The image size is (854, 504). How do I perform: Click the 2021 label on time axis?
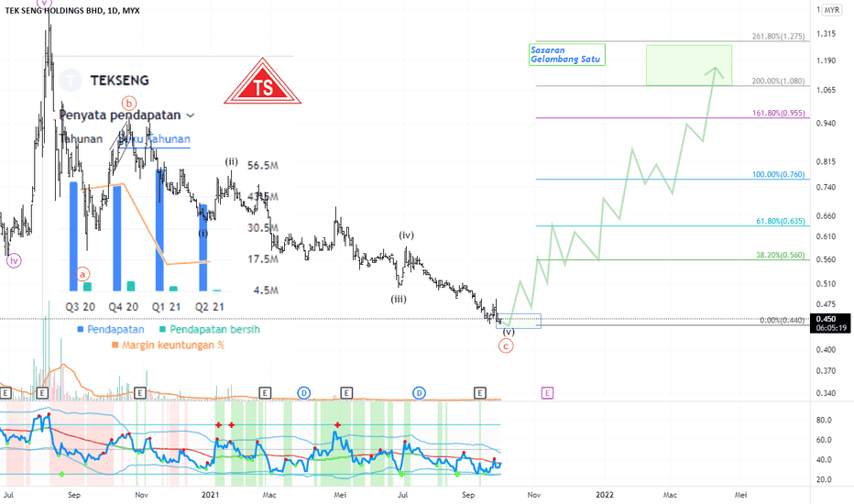click(x=210, y=495)
